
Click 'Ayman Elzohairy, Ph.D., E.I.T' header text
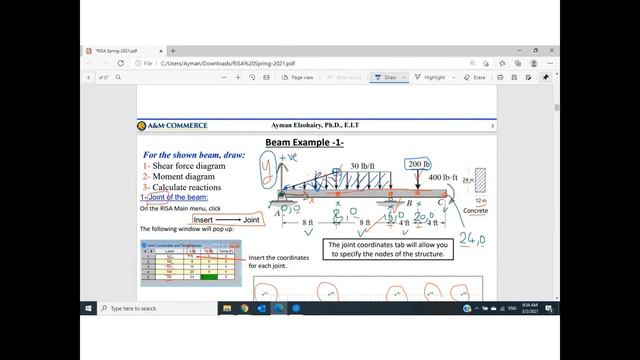point(315,125)
